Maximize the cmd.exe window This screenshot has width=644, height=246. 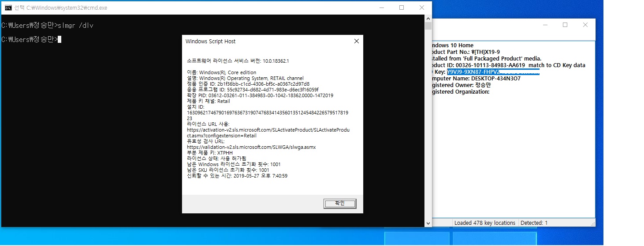[x=401, y=8]
